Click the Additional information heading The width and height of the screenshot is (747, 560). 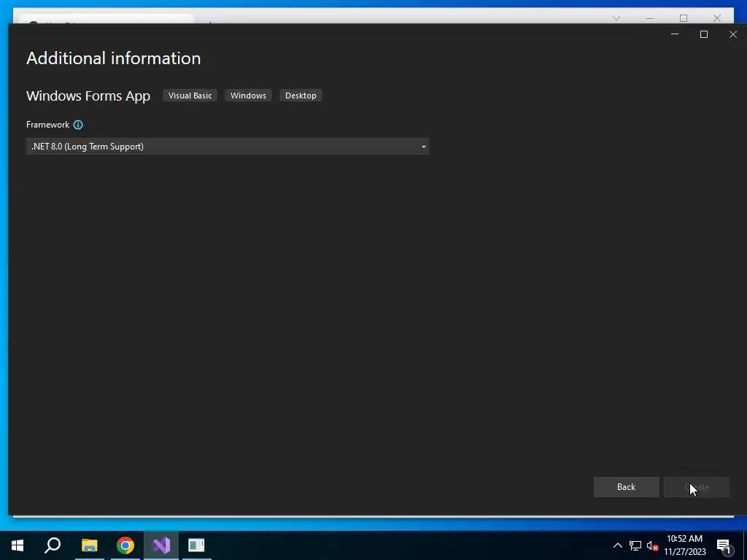point(113,58)
